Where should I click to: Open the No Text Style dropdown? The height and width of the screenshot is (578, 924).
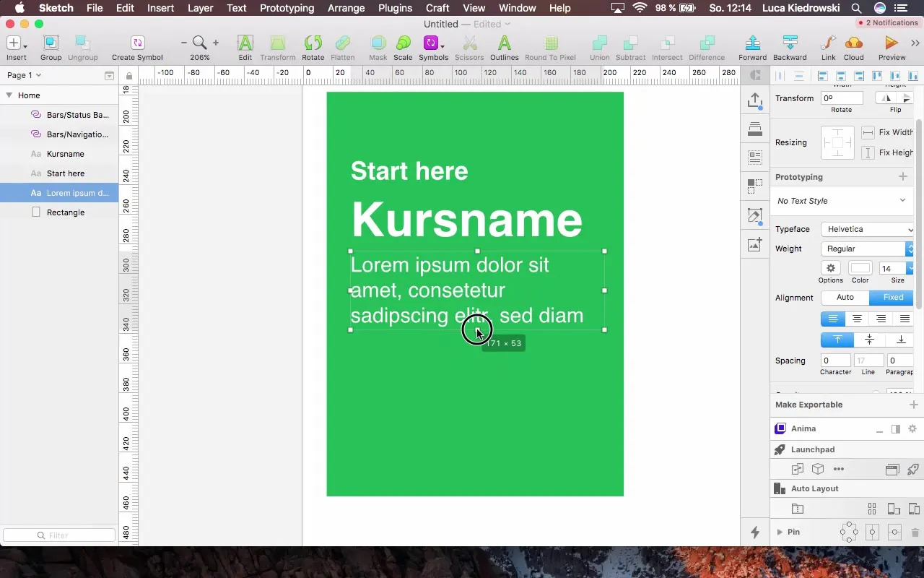842,201
